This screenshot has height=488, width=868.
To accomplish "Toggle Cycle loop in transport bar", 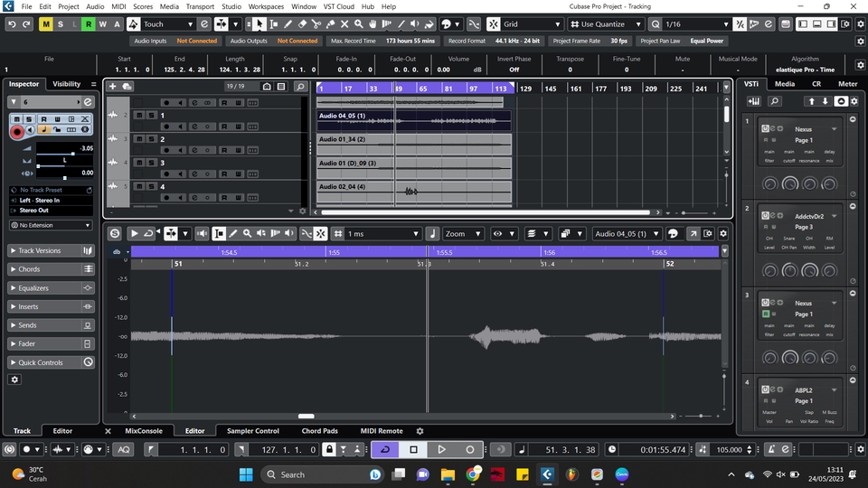I will tap(385, 449).
